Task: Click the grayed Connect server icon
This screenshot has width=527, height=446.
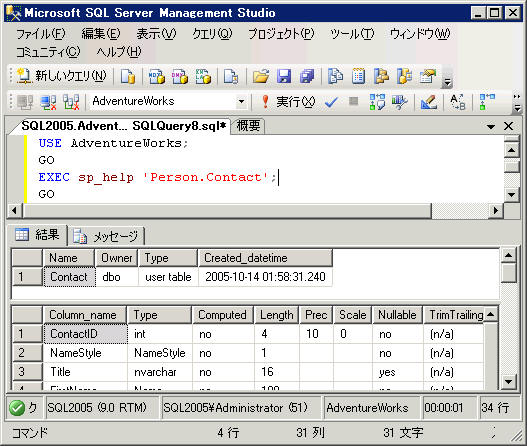Action: point(25,102)
